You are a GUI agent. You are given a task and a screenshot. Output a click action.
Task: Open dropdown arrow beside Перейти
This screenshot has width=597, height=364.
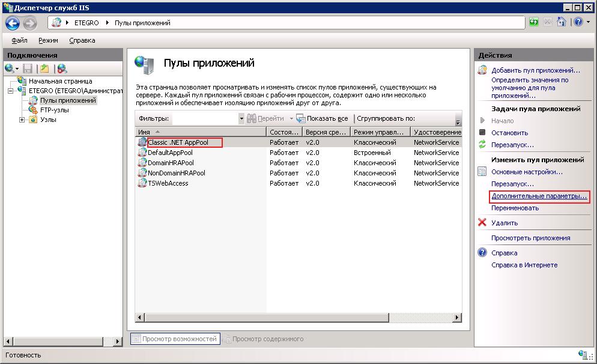pyautogui.click(x=291, y=119)
